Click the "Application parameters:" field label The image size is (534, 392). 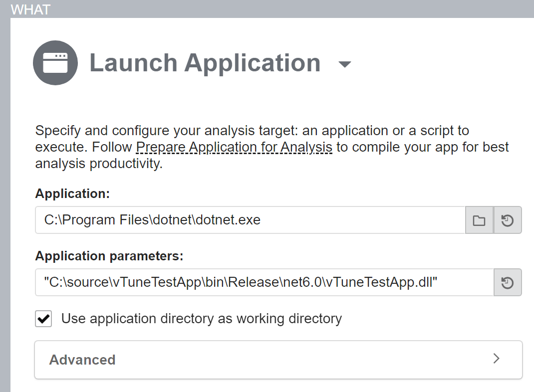click(x=109, y=256)
